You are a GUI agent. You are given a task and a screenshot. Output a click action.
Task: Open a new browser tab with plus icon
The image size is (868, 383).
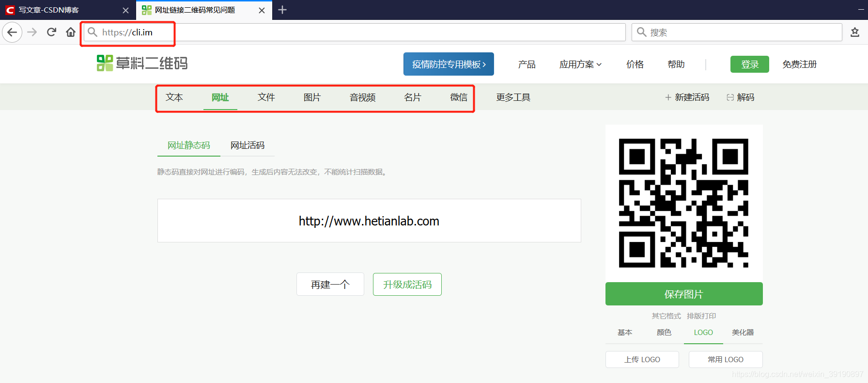(x=282, y=10)
